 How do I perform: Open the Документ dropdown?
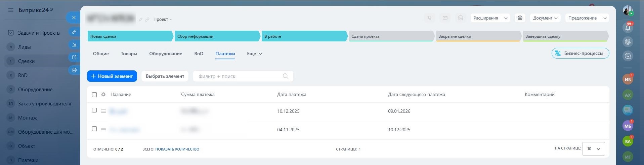pos(545,18)
